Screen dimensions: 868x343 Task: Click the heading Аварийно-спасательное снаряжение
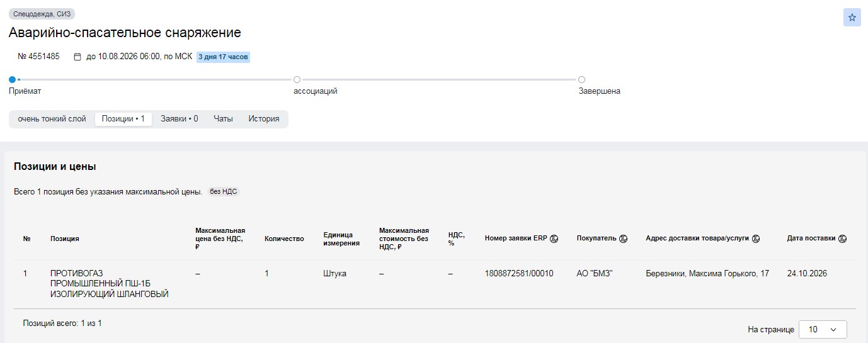(x=125, y=33)
